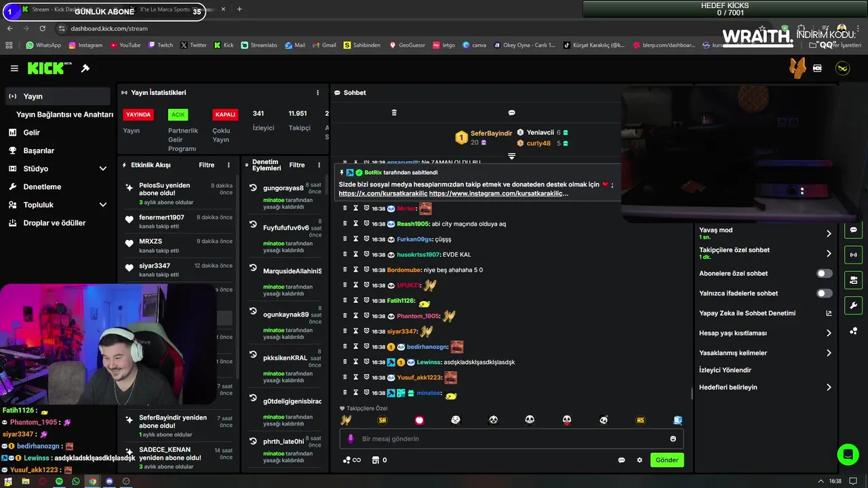868x488 pixels.
Task: Click the channel points infinity icon
Action: click(x=352, y=460)
